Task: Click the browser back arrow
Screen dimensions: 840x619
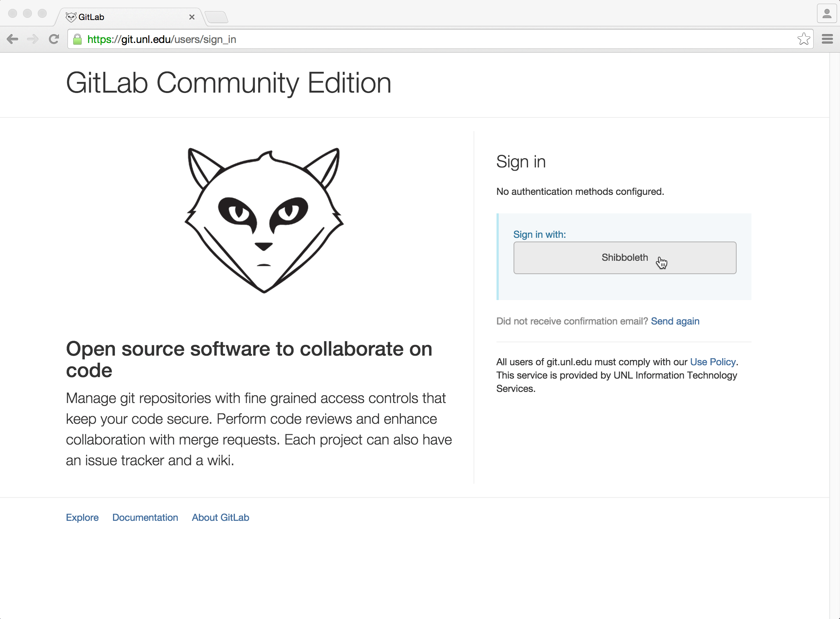Action: pos(12,39)
